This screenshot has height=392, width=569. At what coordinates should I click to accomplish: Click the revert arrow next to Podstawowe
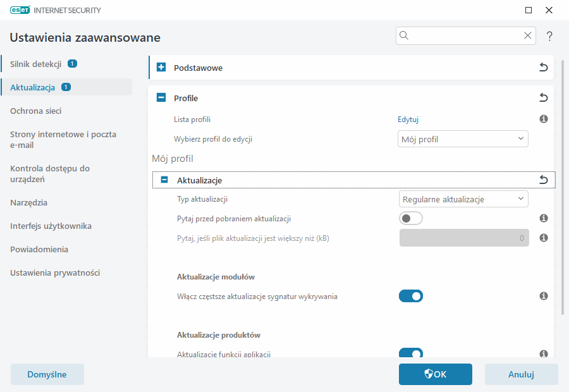pos(543,67)
